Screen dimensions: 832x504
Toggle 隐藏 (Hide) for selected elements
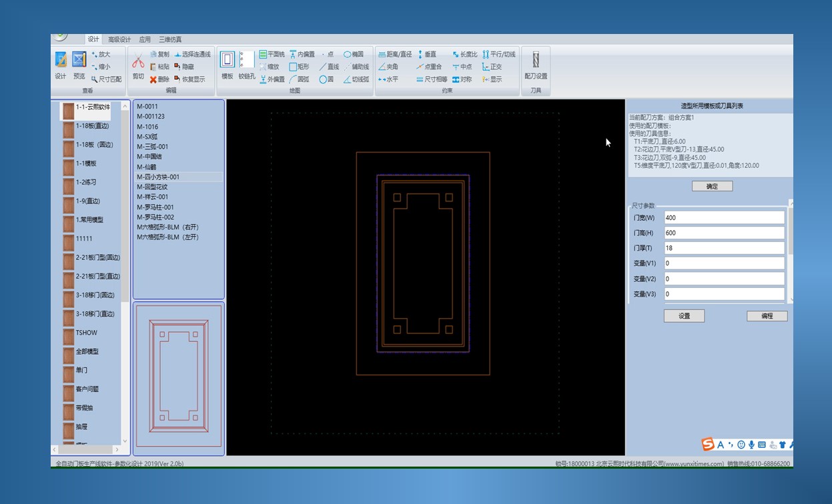(x=183, y=67)
